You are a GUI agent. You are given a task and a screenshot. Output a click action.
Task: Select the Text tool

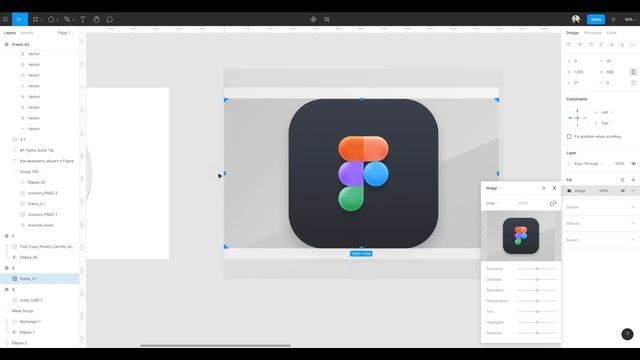(x=83, y=19)
